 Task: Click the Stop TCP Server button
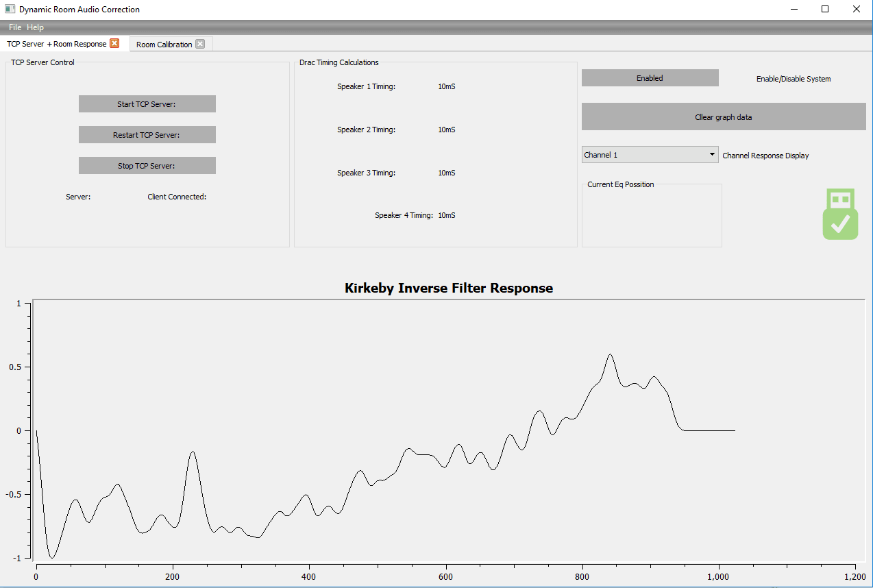[147, 166]
